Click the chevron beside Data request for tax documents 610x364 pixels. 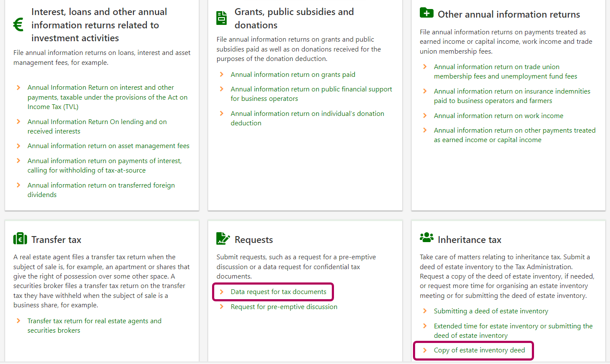222,292
